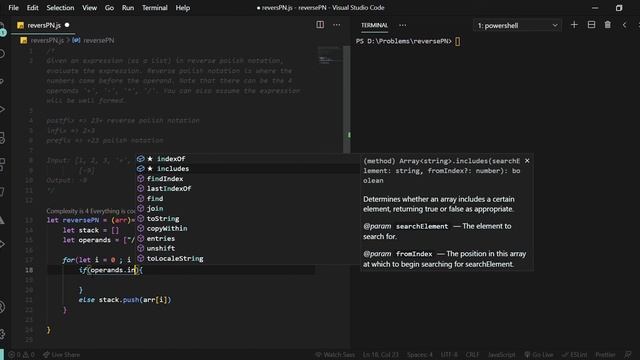Open the Edit menu

coord(32,8)
